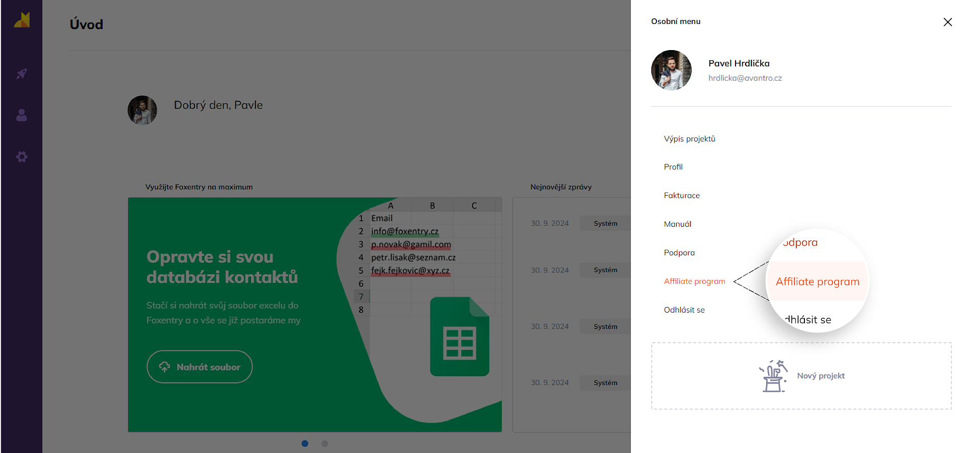980x453 pixels.
Task: Close the Osobní menu panel
Action: [947, 22]
